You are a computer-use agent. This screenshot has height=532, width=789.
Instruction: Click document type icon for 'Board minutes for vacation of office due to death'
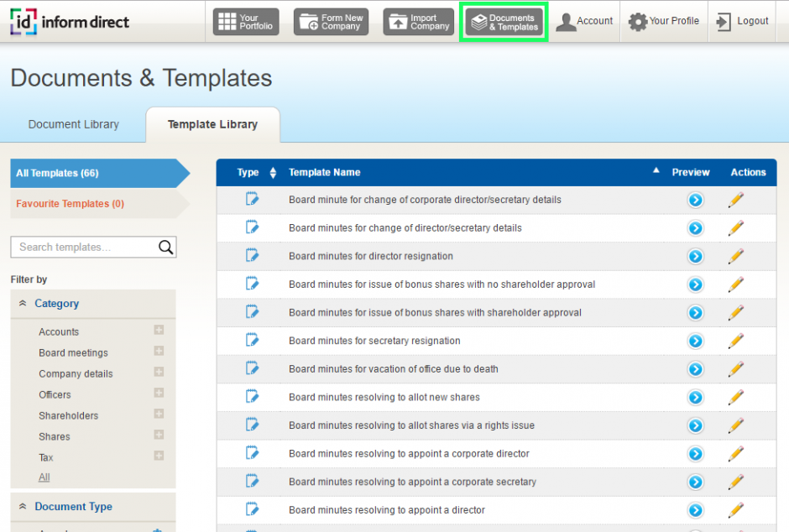pos(252,368)
